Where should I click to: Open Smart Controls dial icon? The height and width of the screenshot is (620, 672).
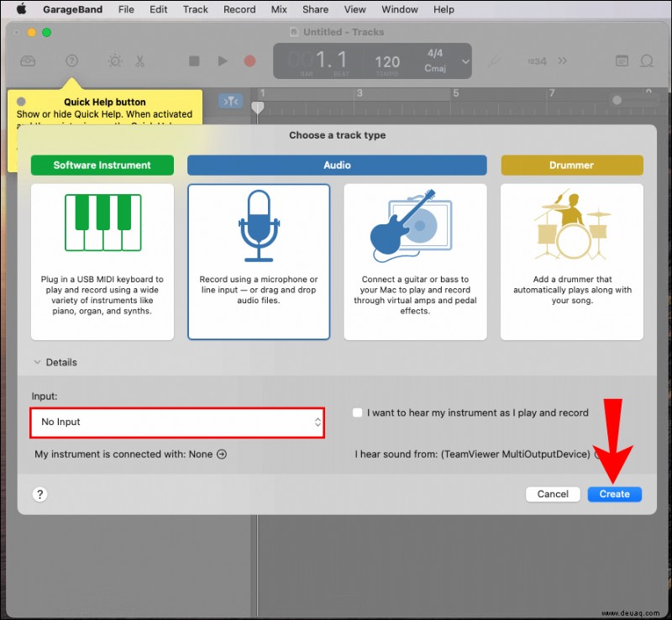click(115, 60)
